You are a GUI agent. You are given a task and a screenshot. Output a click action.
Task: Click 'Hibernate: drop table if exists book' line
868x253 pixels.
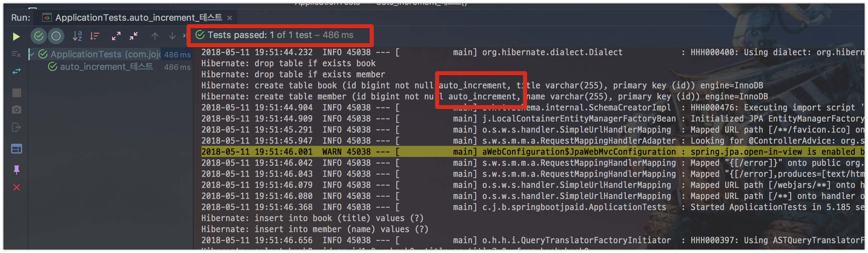tap(288, 63)
